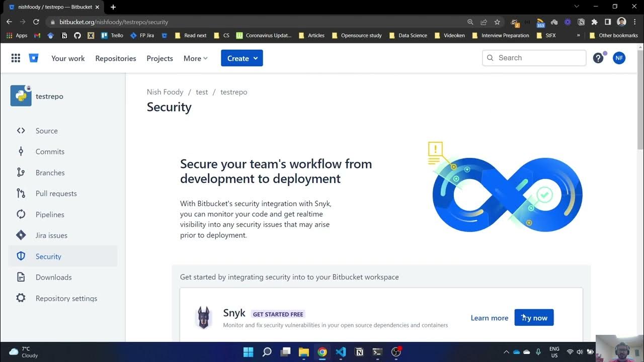644x362 pixels.
Task: Click the Pipelines circular icon
Action: (21, 214)
